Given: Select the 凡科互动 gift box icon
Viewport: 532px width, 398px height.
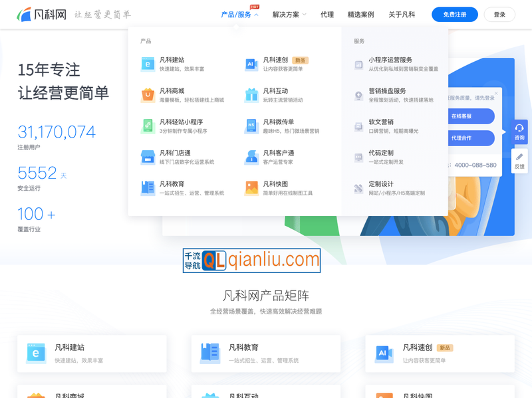Looking at the screenshot, I should click(x=251, y=96).
